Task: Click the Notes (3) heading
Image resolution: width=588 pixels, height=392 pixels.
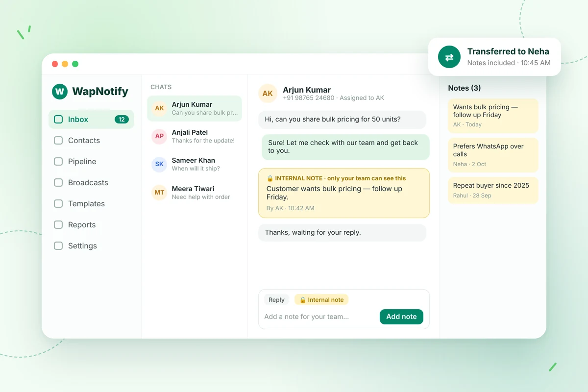Action: pos(465,88)
